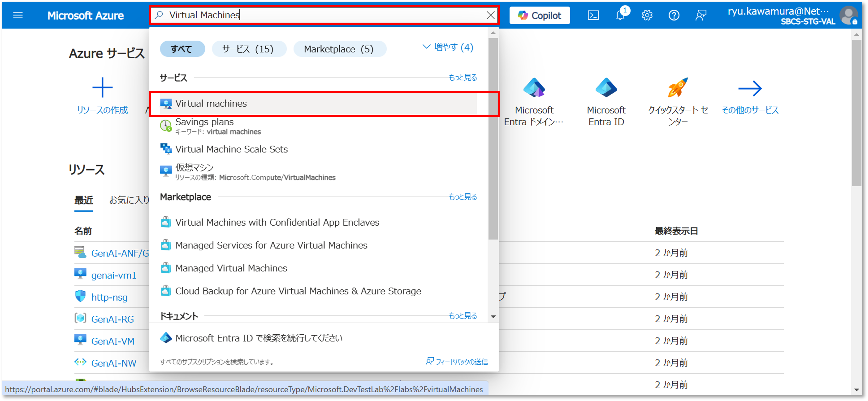Open http-nsg resource link
This screenshot has height=401, width=868.
point(110,297)
